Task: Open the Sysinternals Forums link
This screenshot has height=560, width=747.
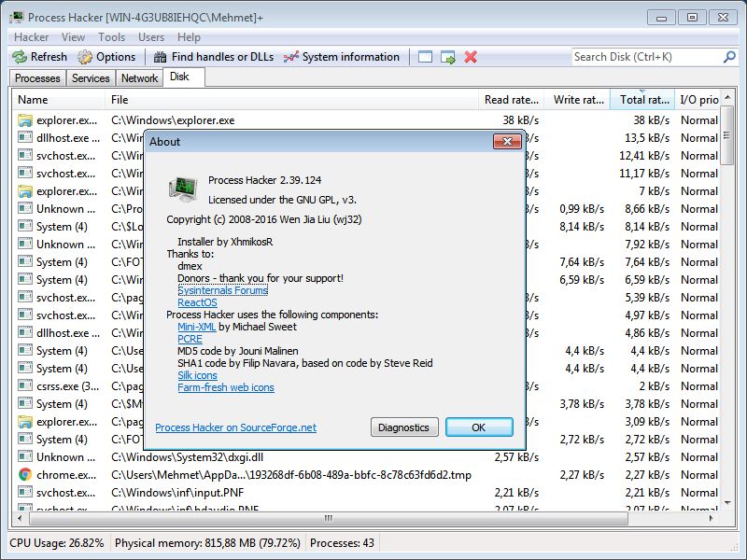Action: click(222, 290)
